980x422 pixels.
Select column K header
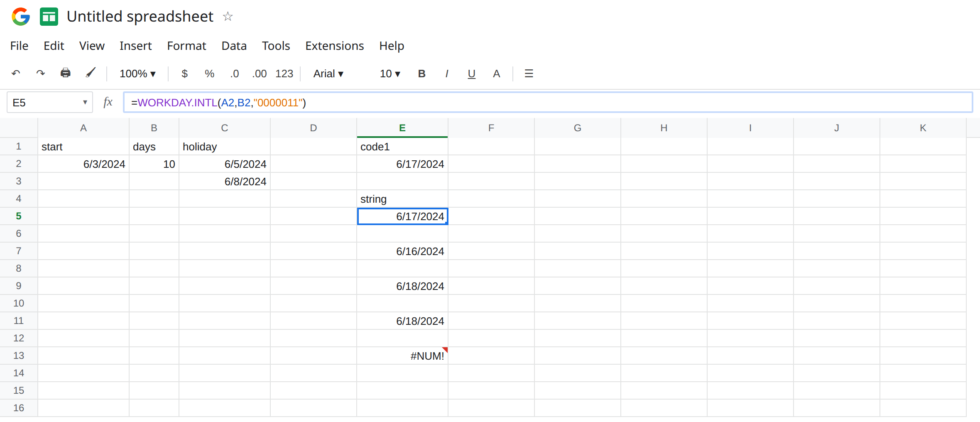click(923, 128)
